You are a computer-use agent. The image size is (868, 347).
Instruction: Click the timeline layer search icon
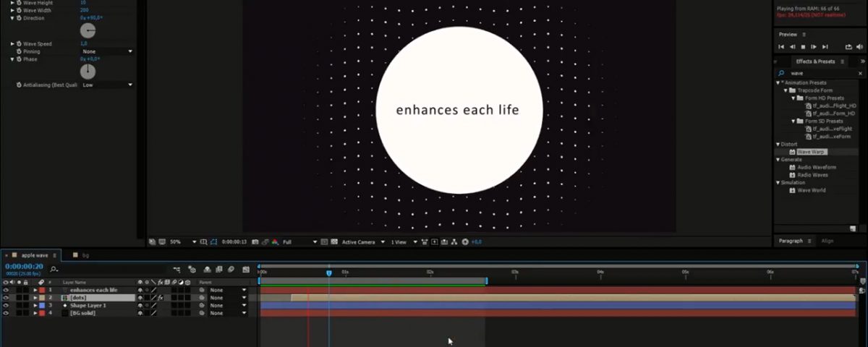54,269
